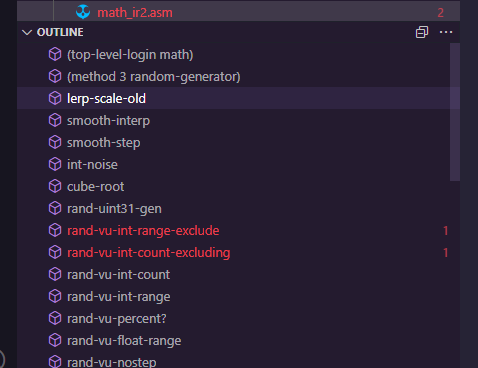Screen dimensions: 478x368
Task: Open the Outline more actions ellipsis menu
Action: (446, 32)
